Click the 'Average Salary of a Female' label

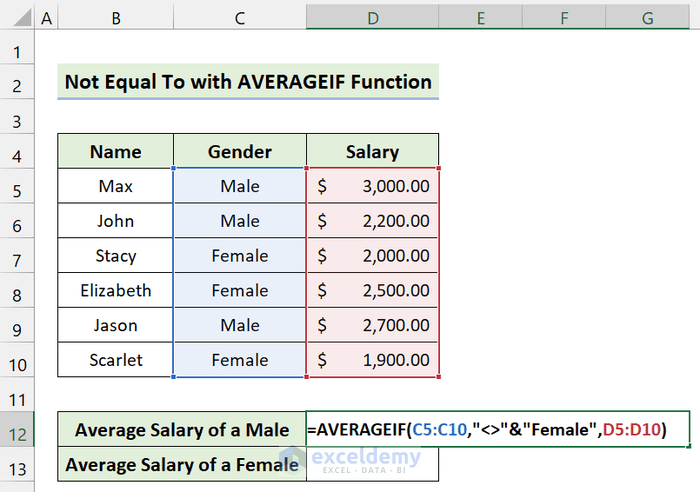click(182, 465)
